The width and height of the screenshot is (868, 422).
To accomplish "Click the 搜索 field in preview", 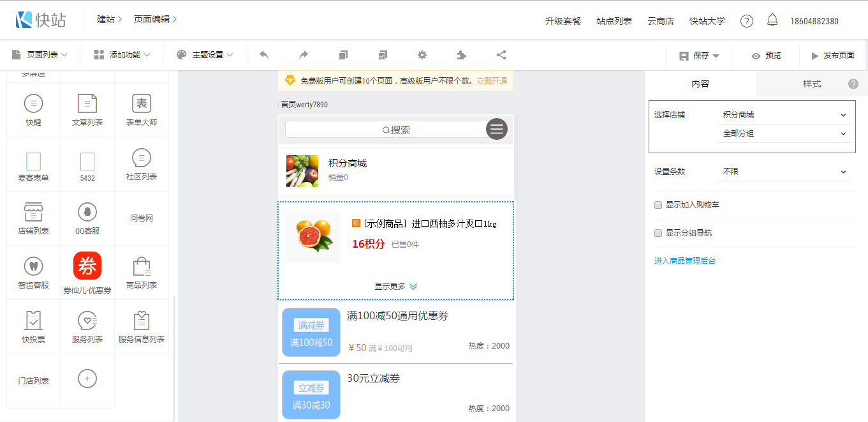I will 385,130.
